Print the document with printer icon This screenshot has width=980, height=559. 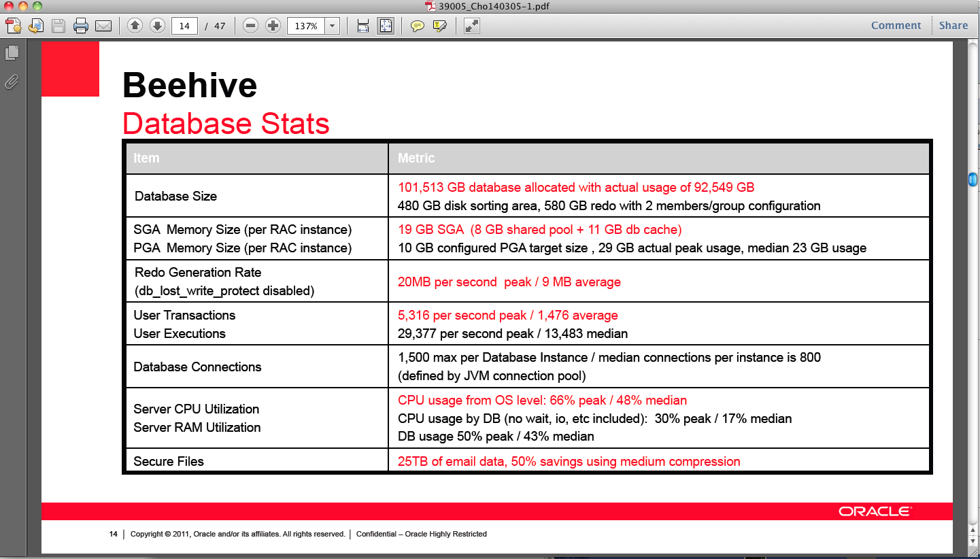point(81,26)
